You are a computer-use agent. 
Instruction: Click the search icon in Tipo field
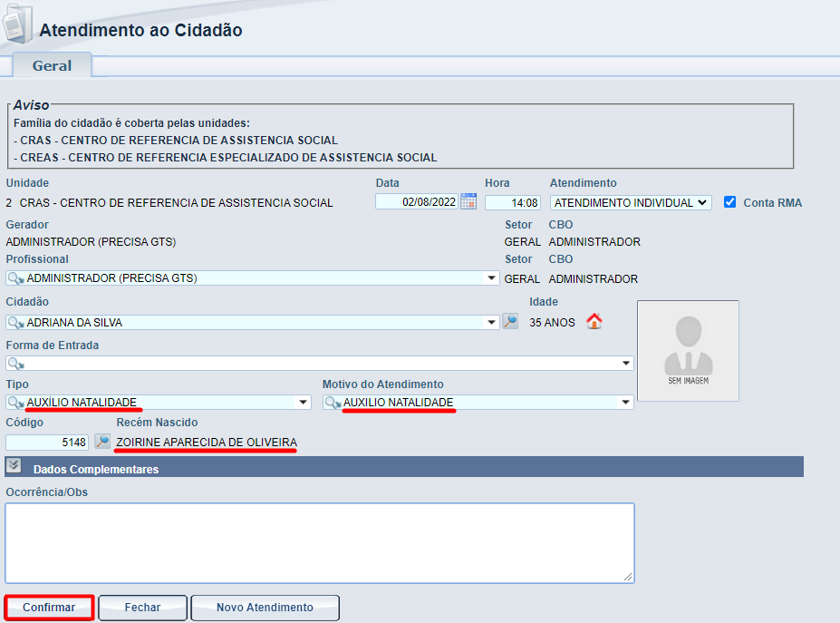15,403
